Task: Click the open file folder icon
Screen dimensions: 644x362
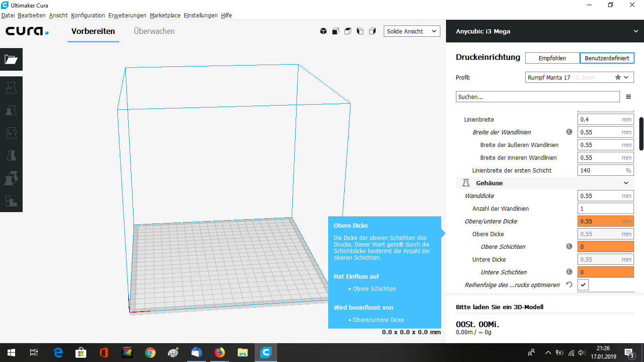Action: (x=11, y=59)
